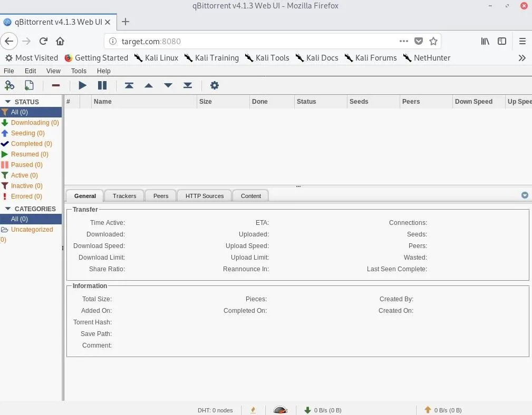Move torrent up in queue icon
532x415 pixels.
[x=149, y=85]
